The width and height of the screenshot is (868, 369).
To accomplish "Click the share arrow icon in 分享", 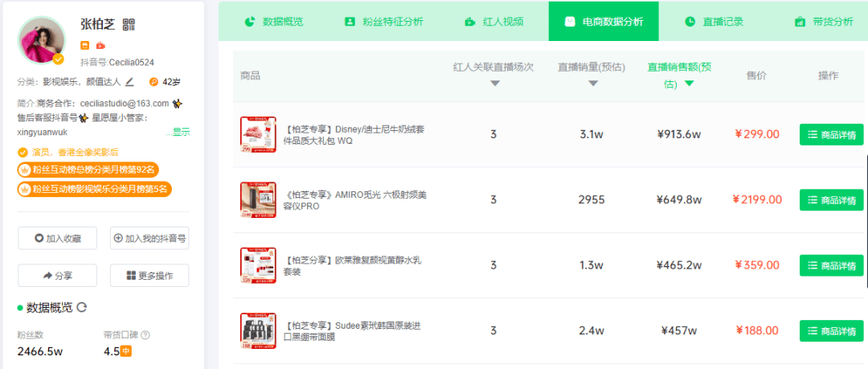I will (47, 276).
